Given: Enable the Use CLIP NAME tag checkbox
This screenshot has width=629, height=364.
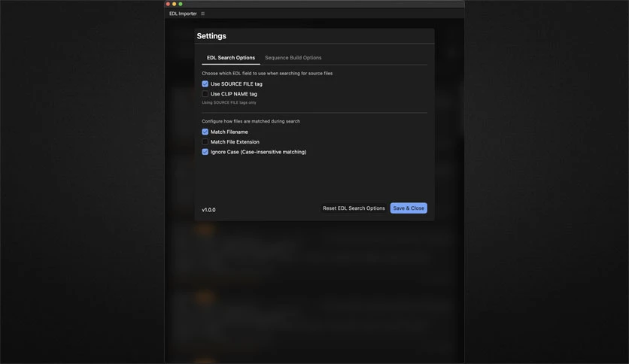Looking at the screenshot, I should pyautogui.click(x=205, y=94).
